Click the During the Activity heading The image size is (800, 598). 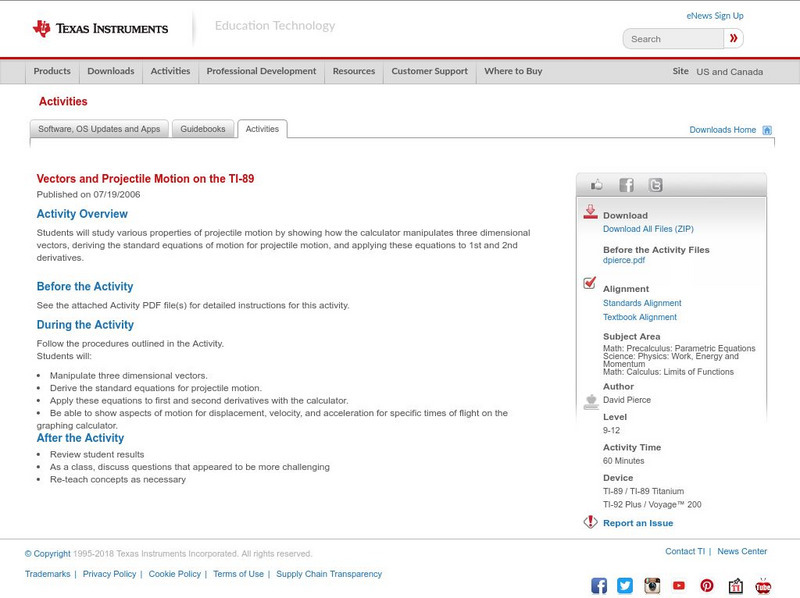[x=85, y=325]
